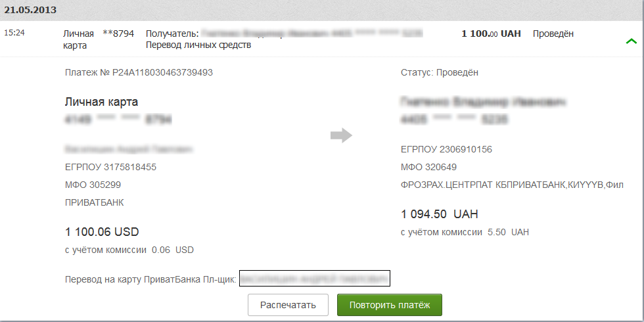Collapse the payment details with green chevron
This screenshot has height=322, width=644.
tap(632, 41)
